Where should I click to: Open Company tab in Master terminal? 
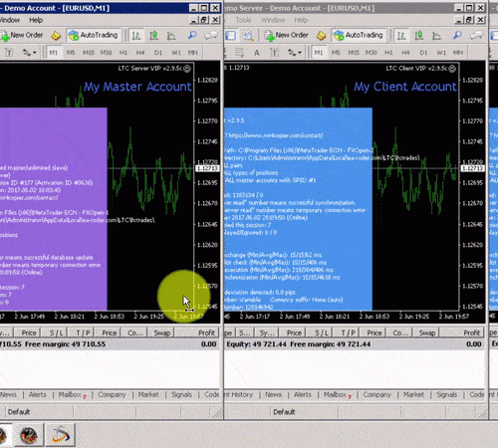[112, 395]
